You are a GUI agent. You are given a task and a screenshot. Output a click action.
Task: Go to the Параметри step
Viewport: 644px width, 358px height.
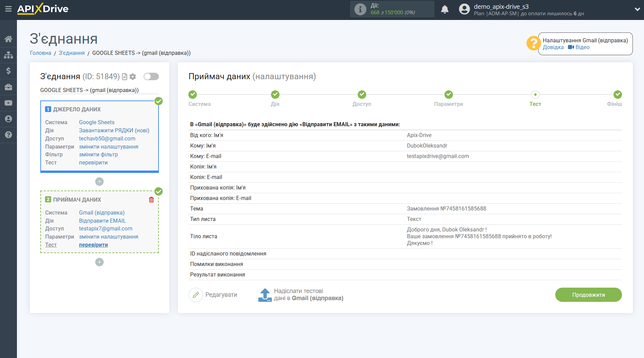pyautogui.click(x=449, y=95)
